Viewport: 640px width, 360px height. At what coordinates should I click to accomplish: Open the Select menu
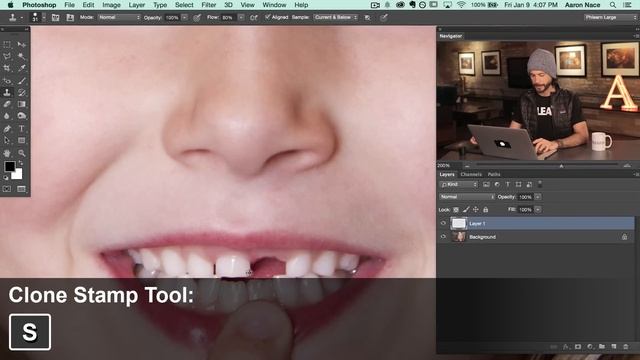184,5
